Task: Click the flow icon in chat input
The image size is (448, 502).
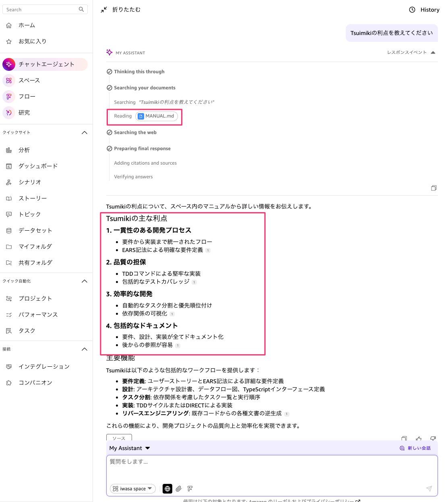Action: (190, 489)
